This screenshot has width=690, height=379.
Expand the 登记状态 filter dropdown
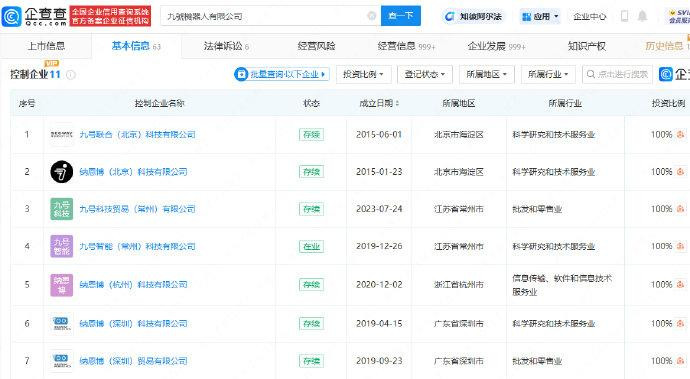[x=425, y=74]
